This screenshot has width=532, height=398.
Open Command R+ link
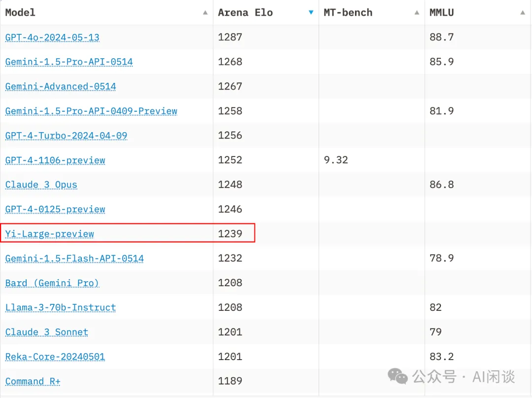tap(33, 381)
